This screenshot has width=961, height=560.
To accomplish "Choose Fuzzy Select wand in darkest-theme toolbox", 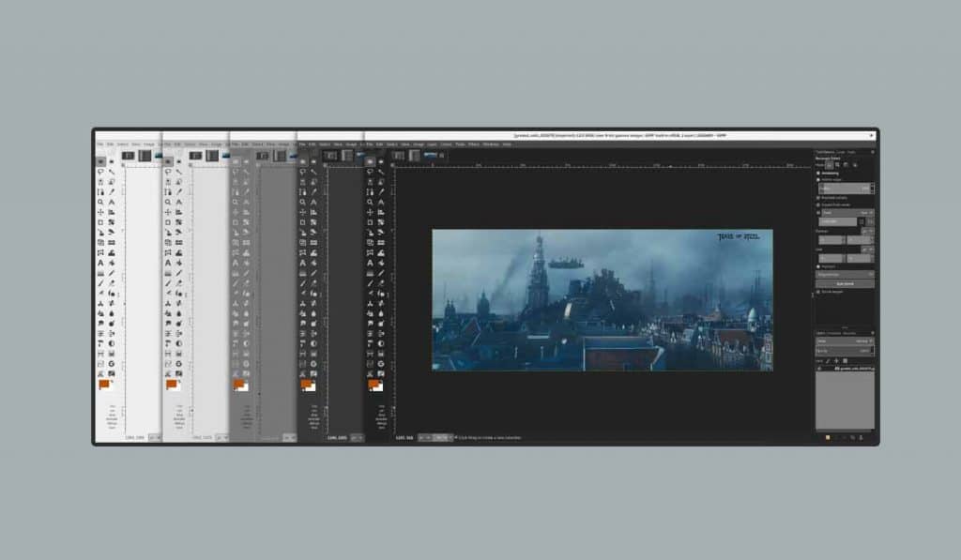I will (x=381, y=173).
